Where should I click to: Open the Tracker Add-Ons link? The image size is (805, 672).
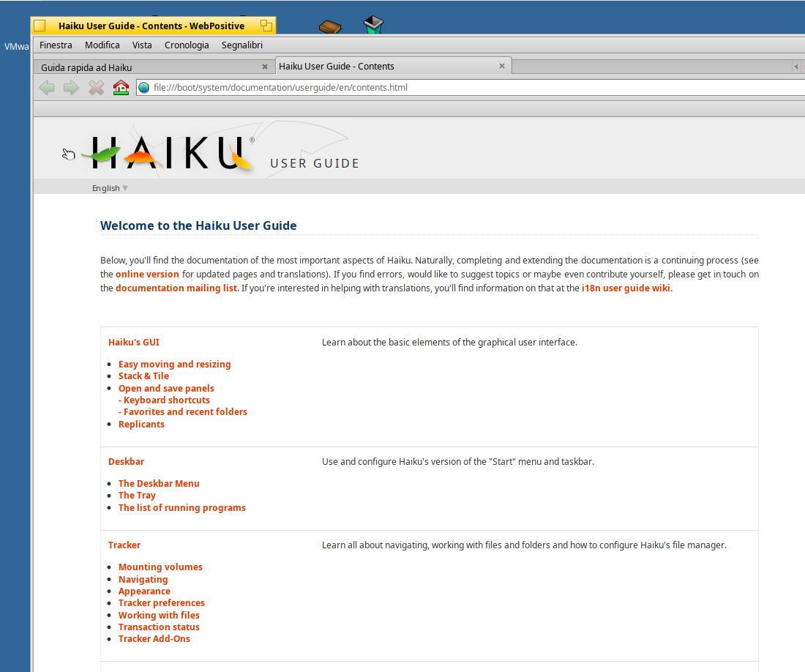click(x=154, y=638)
